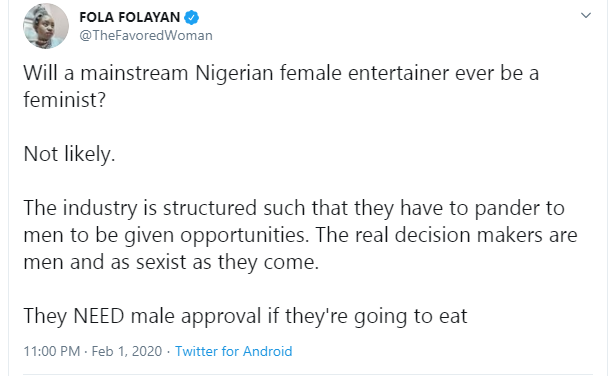The height and width of the screenshot is (376, 611).
Task: Click the word 'Nigerian' in the tweet
Action: 234,73
